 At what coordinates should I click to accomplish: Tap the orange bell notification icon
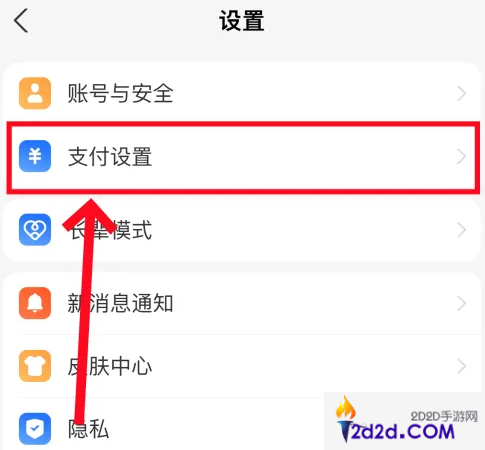point(35,303)
